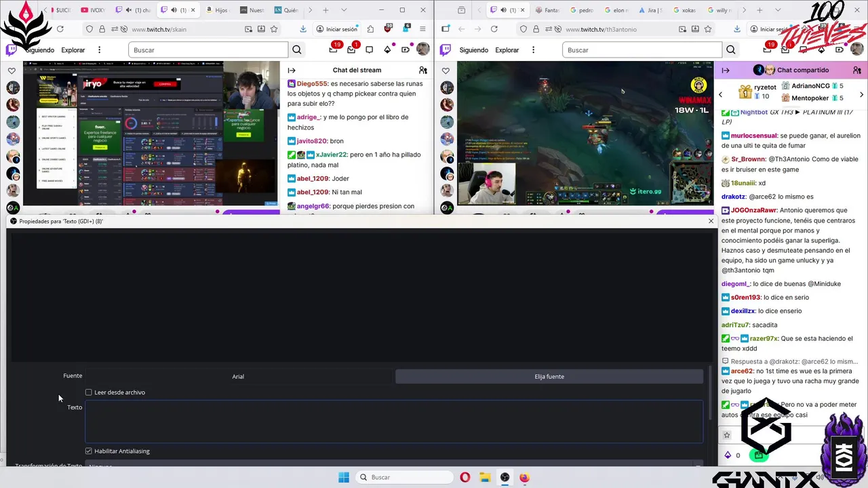Open user avatar menu in right Twitch window

click(856, 49)
